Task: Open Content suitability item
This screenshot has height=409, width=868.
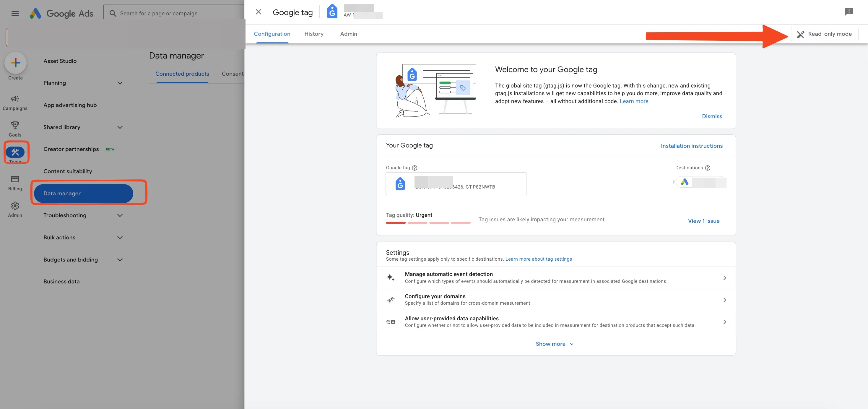Action: (68, 171)
